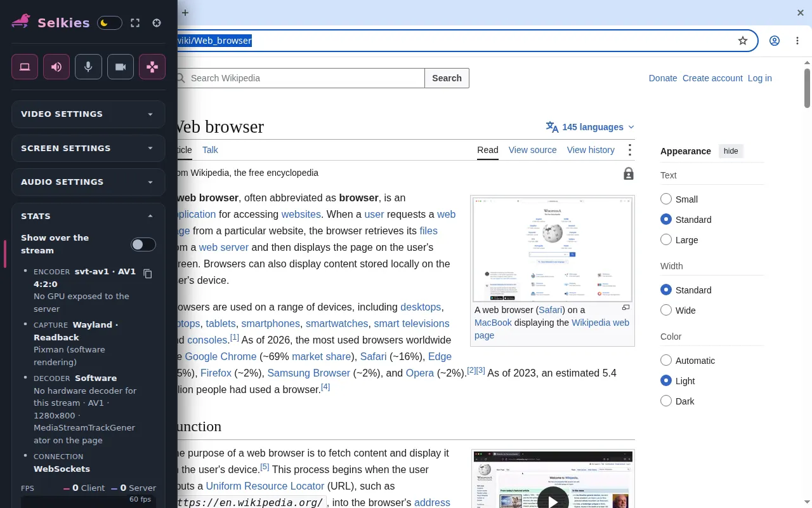Expand Audio Settings section
Screen dimensions: 812x508
point(88,182)
